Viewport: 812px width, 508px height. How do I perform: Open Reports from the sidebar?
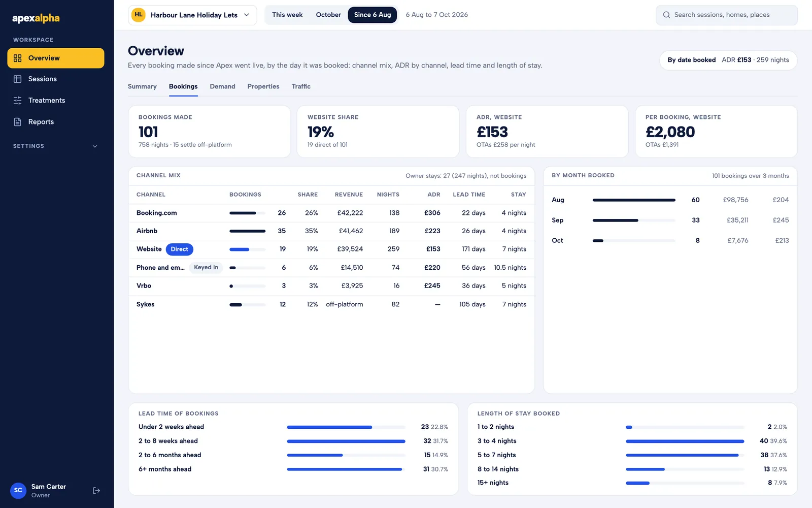(56, 122)
